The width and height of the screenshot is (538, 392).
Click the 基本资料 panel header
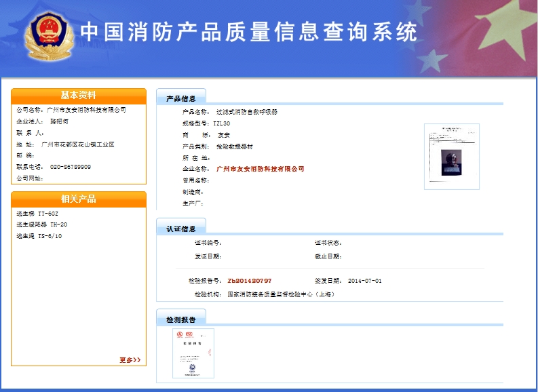pyautogui.click(x=79, y=96)
